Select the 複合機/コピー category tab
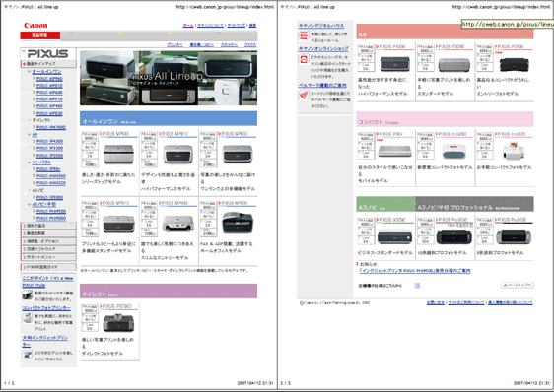The image size is (554, 392). [201, 45]
